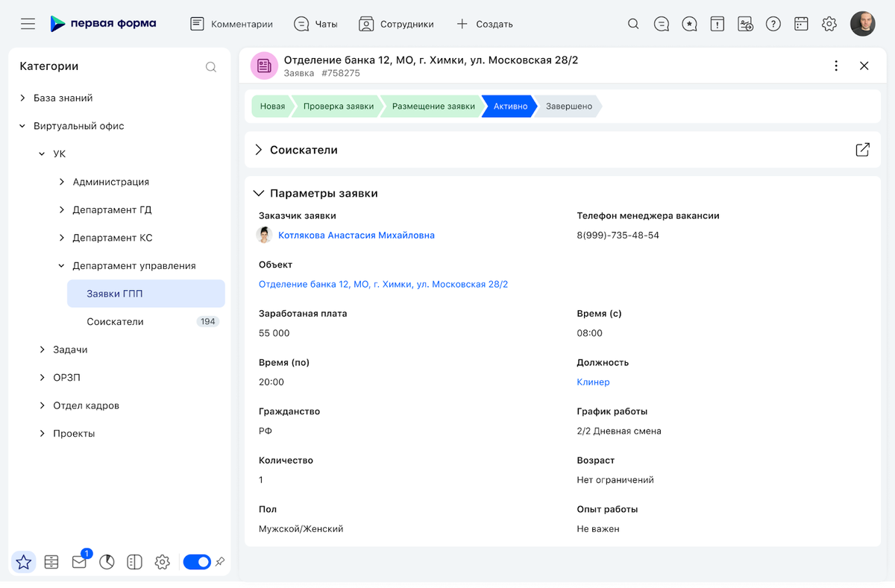
Task: Open the important notifications icon in top bar
Action: 717,23
